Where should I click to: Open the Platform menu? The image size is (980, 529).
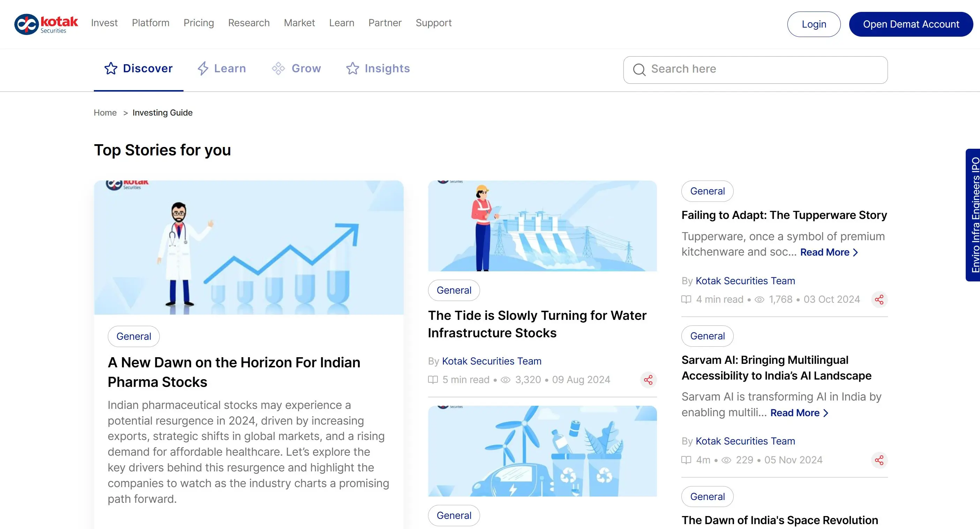(151, 23)
